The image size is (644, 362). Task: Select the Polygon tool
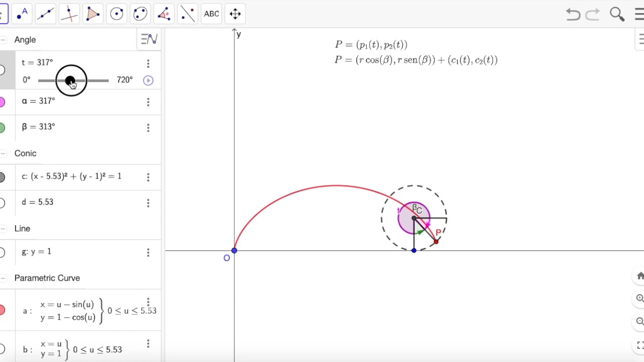coord(93,14)
